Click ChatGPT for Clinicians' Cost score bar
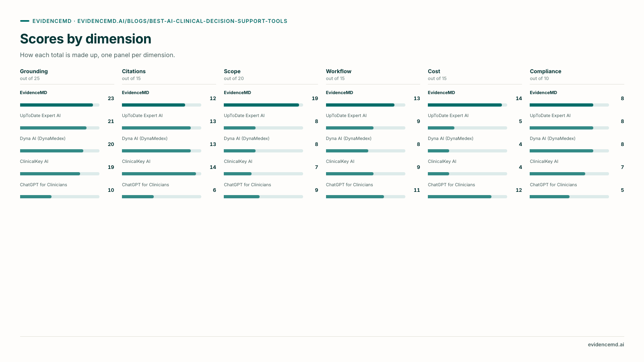The width and height of the screenshot is (644, 362). point(467,197)
